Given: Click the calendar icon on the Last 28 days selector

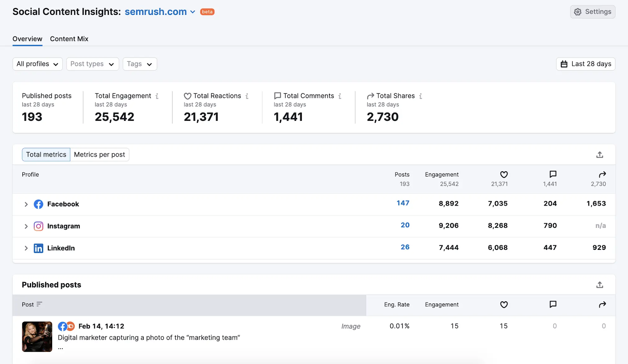Looking at the screenshot, I should pyautogui.click(x=564, y=64).
